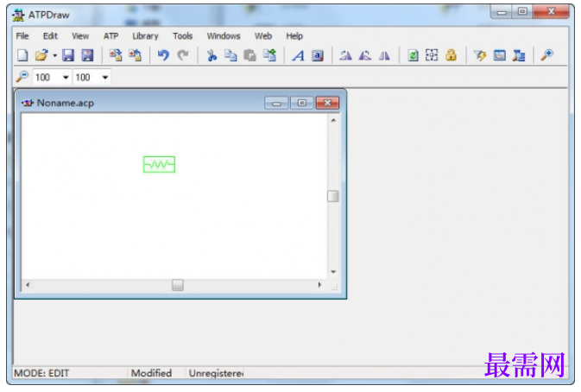Click the horizontal scrollbar thumb in Noname.acp
This screenshot has width=581, height=392.
click(x=178, y=285)
